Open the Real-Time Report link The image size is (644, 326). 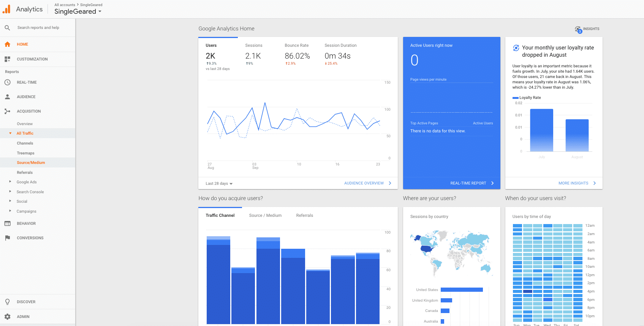[x=468, y=183]
